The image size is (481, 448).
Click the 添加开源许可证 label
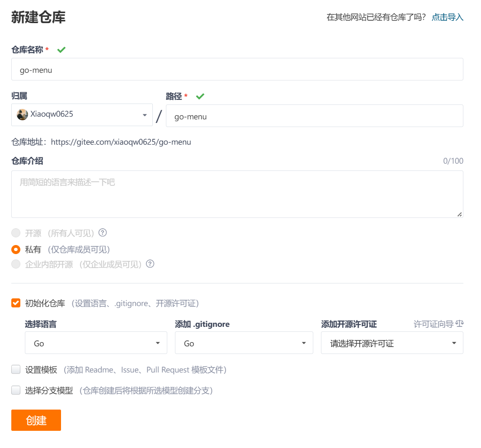coord(349,324)
